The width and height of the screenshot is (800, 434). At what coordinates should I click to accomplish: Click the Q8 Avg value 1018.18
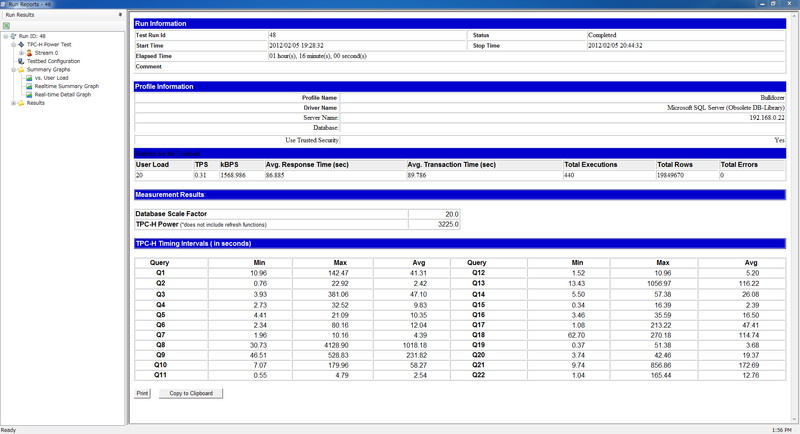click(x=415, y=345)
